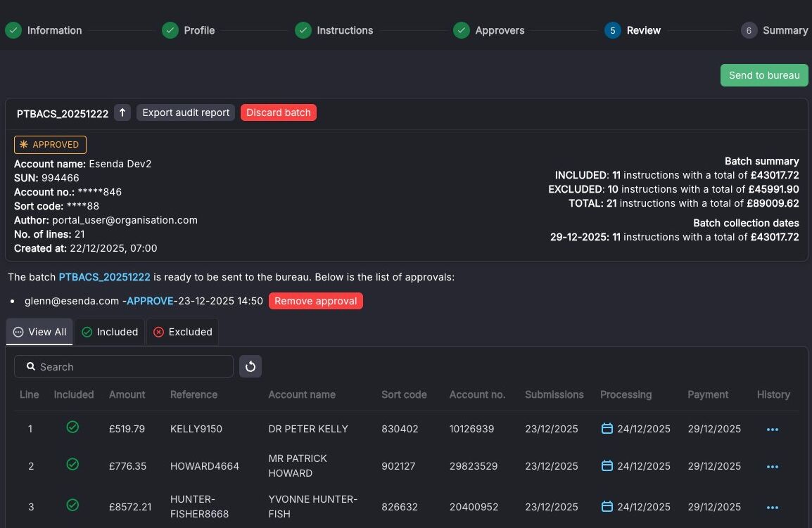Open history menu for DR PETER KELLY row

pyautogui.click(x=772, y=429)
